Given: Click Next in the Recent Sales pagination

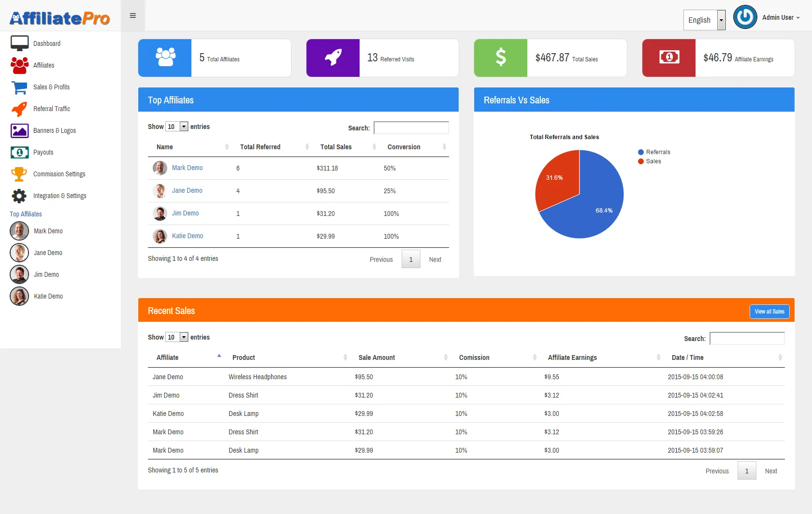Looking at the screenshot, I should pos(771,471).
